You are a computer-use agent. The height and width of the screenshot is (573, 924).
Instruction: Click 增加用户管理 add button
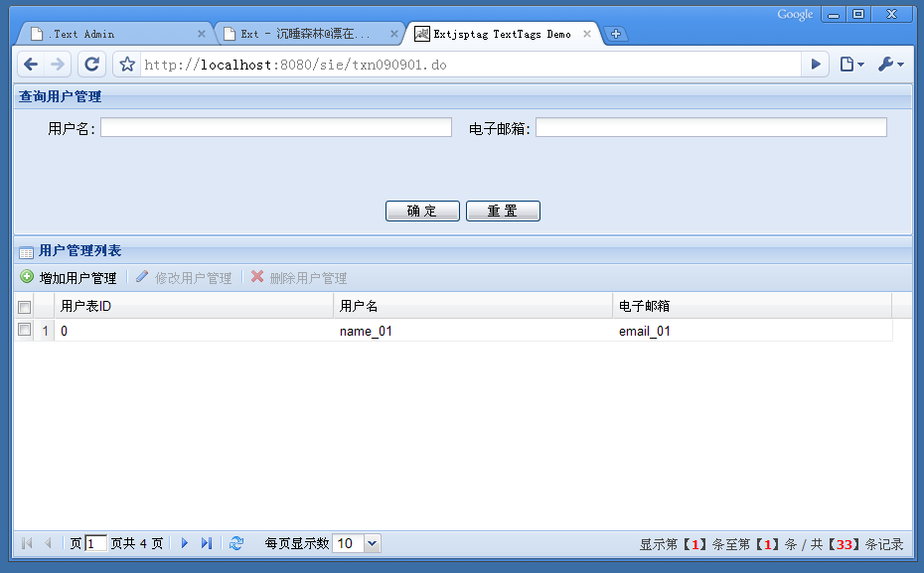69,277
